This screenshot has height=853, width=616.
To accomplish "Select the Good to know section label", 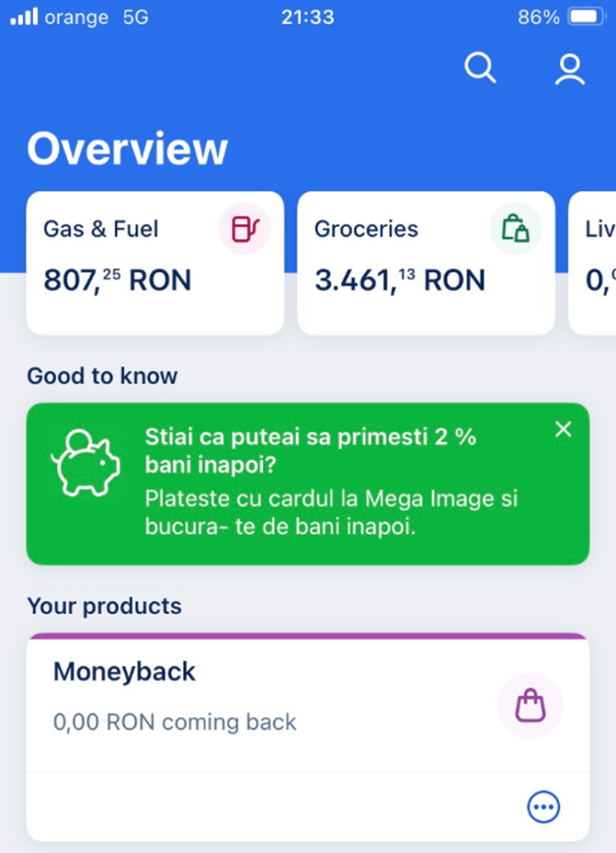I will tap(102, 376).
